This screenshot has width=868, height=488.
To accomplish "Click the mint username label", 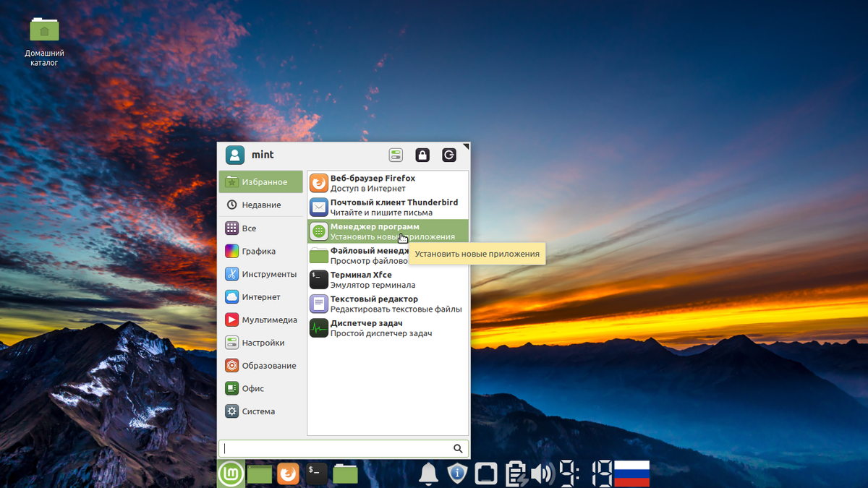I will coord(263,155).
